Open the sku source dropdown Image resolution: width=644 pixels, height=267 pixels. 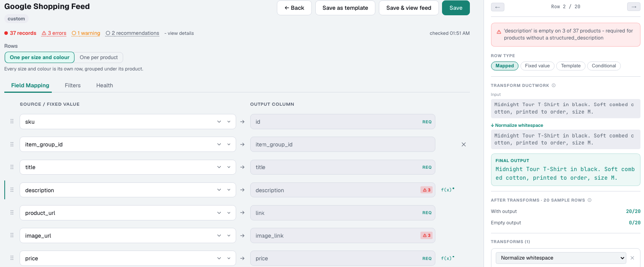pyautogui.click(x=128, y=121)
